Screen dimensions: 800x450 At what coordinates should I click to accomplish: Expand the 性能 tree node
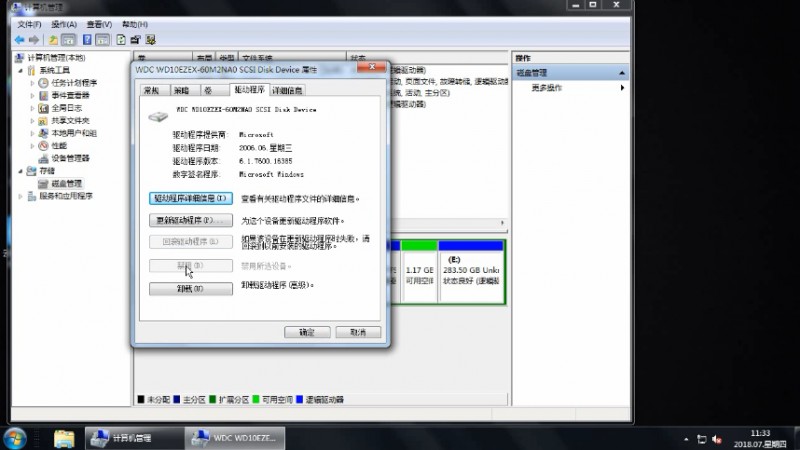(x=32, y=146)
